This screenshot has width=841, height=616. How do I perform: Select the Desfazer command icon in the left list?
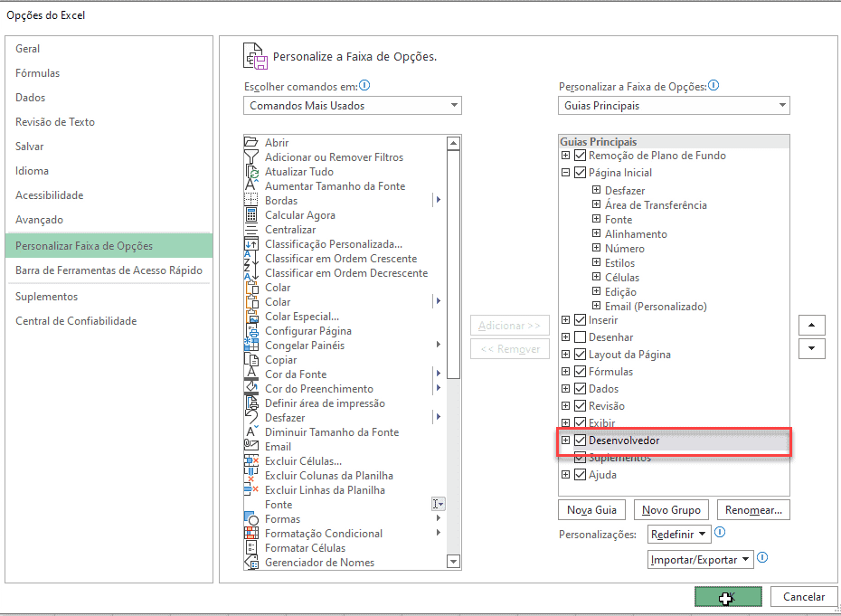(251, 418)
